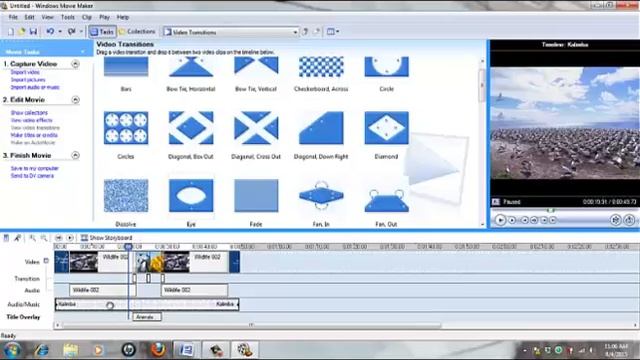The height and width of the screenshot is (360, 640).
Task: Open the File menu
Action: coord(13,17)
